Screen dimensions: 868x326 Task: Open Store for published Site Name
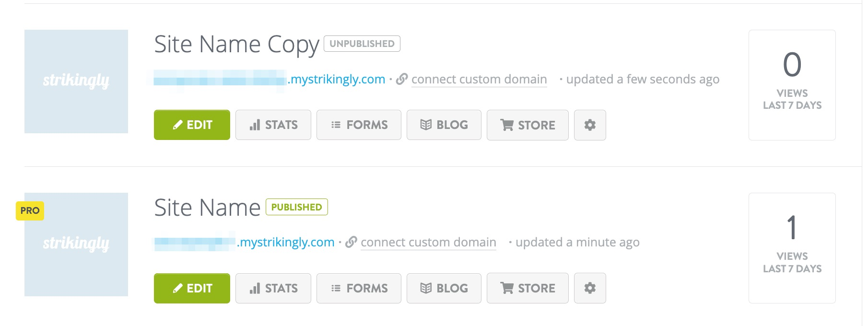(528, 288)
